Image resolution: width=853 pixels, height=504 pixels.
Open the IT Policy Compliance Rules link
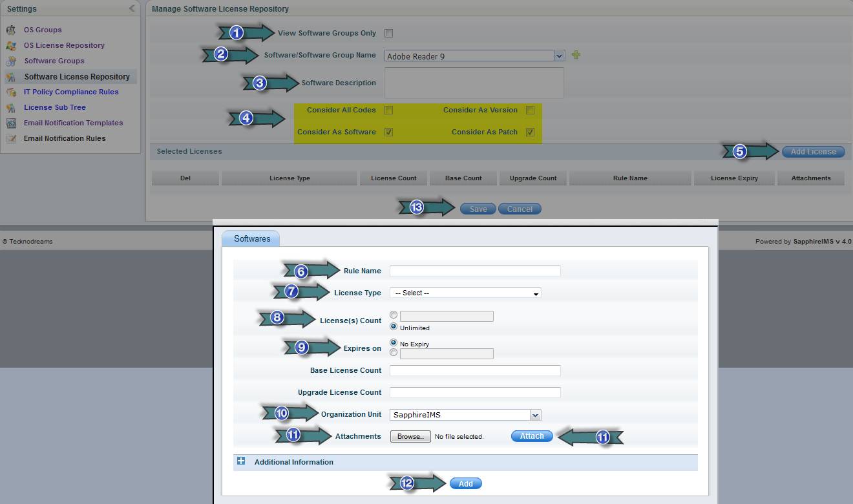(x=71, y=92)
